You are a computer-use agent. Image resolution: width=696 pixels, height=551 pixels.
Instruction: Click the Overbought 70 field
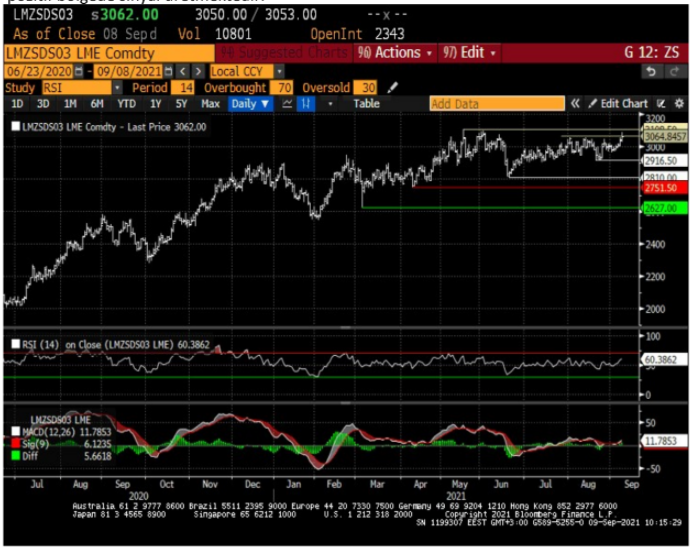(281, 88)
